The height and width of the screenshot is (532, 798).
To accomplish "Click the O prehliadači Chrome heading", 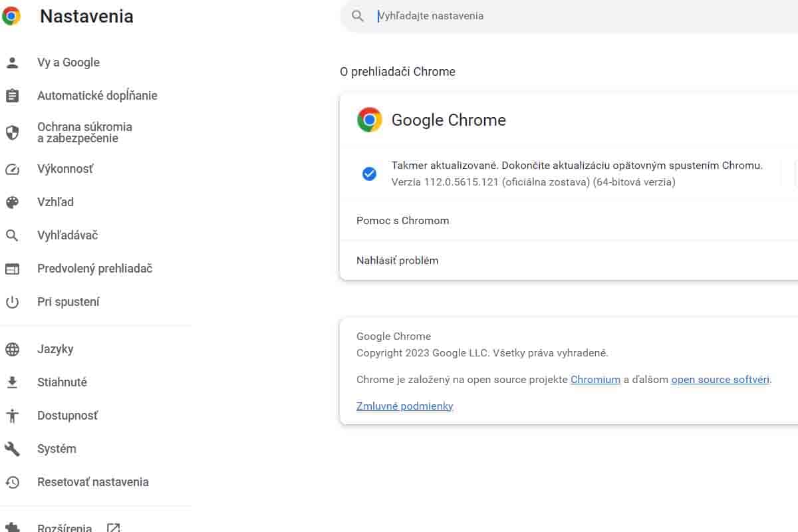I will [398, 72].
